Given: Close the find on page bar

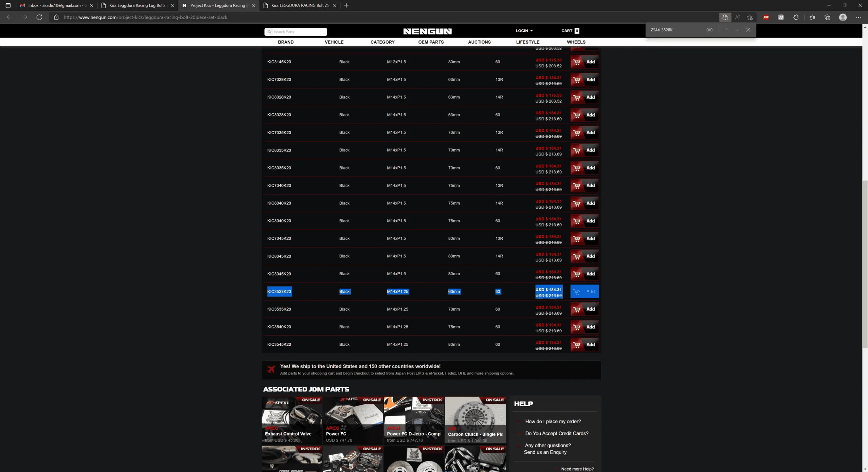Looking at the screenshot, I should tap(748, 30).
